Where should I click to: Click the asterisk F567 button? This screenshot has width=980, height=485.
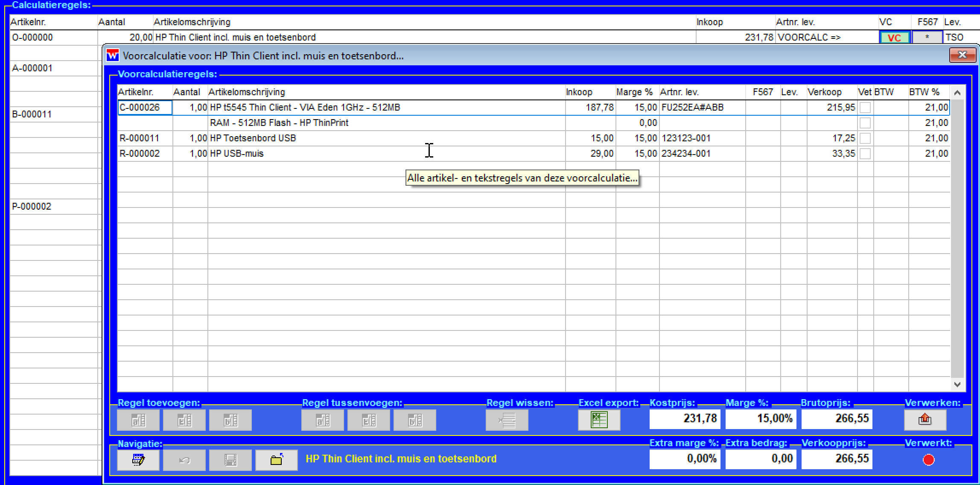(927, 38)
